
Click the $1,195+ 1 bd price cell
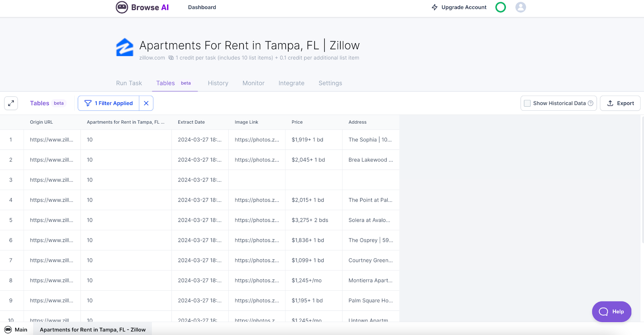click(x=314, y=301)
